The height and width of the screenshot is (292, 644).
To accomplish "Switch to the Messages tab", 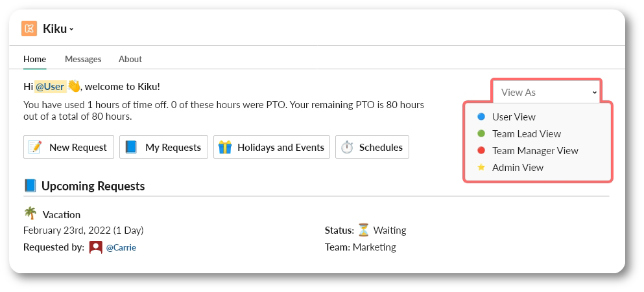I will pos(83,59).
